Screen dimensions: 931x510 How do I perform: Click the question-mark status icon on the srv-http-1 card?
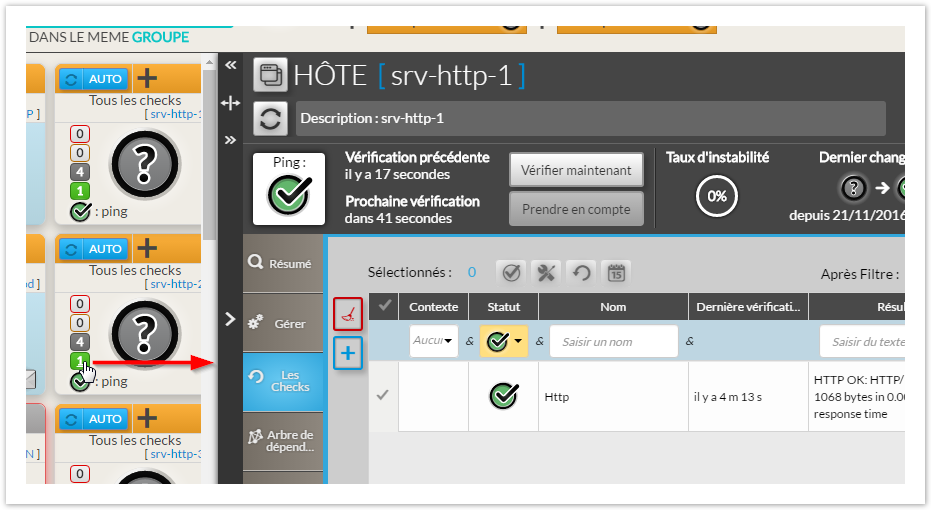click(145, 164)
